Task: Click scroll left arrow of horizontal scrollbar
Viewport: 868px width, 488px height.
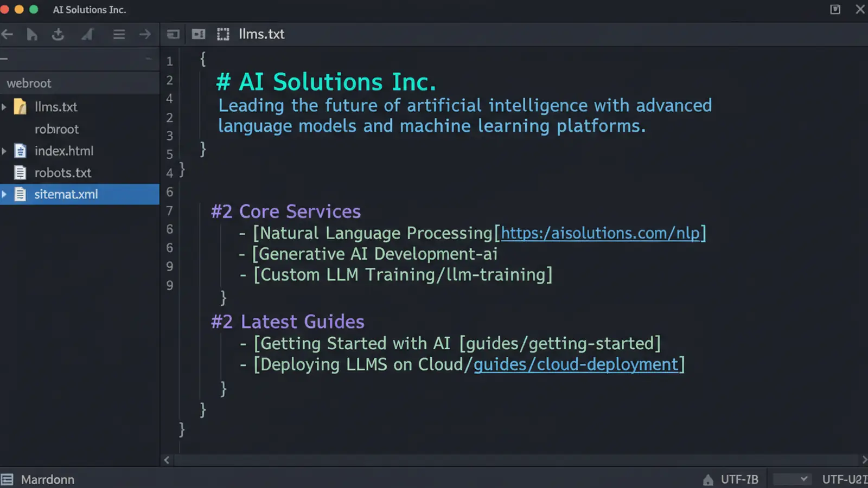Action: pos(167,460)
